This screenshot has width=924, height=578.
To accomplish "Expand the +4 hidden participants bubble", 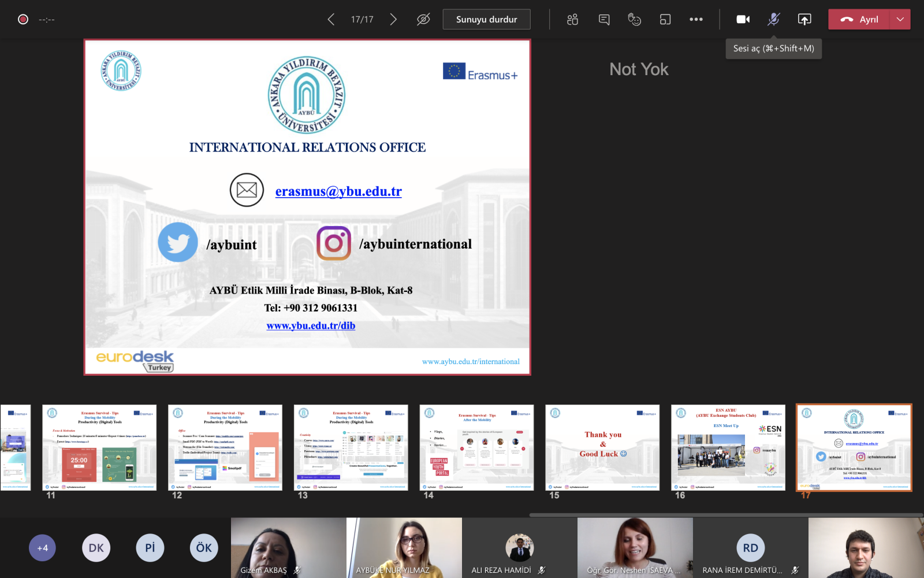I will pos(43,548).
